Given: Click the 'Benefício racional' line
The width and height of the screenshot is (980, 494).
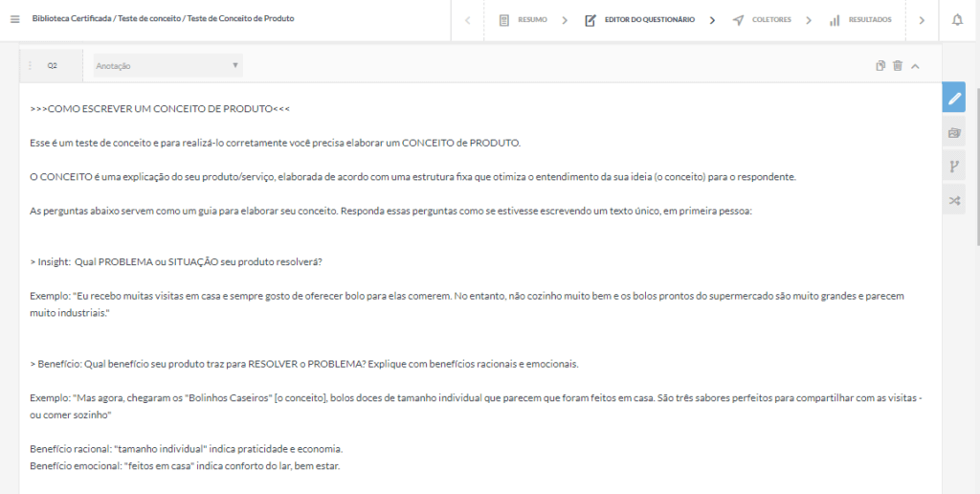Looking at the screenshot, I should pos(187,449).
